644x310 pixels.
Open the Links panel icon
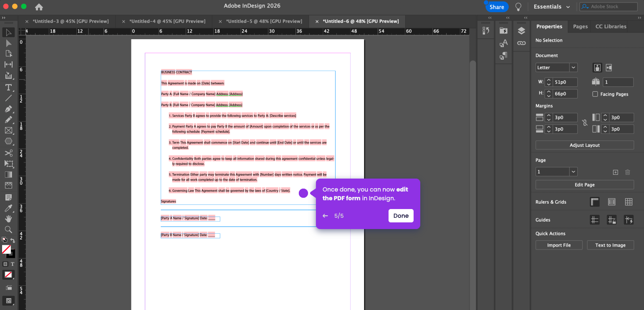point(521,43)
